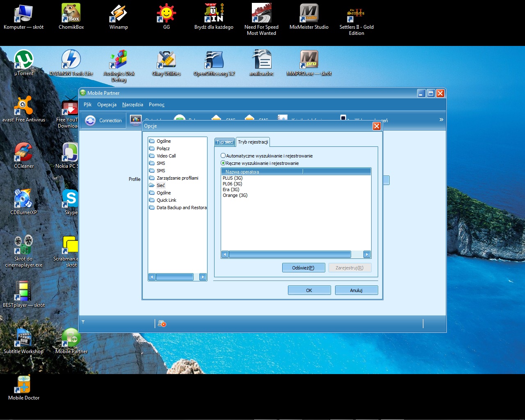Click the Odśwież button
Screen dimensions: 525x420
303,268
